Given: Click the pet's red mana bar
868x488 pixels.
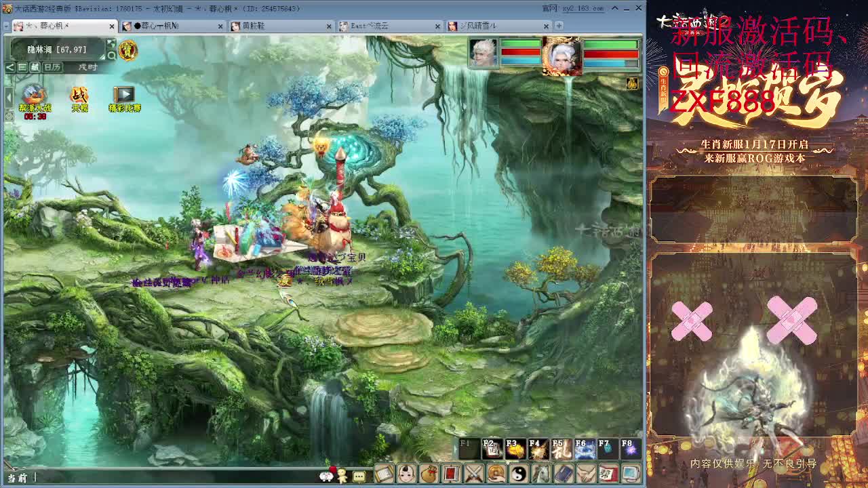Looking at the screenshot, I should [x=521, y=53].
